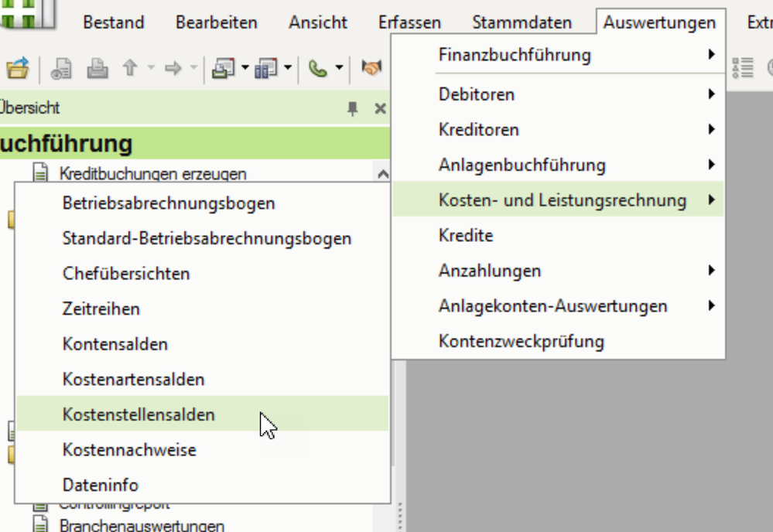773x532 pixels.
Task: Close the Übersicht panel
Action: 380,109
